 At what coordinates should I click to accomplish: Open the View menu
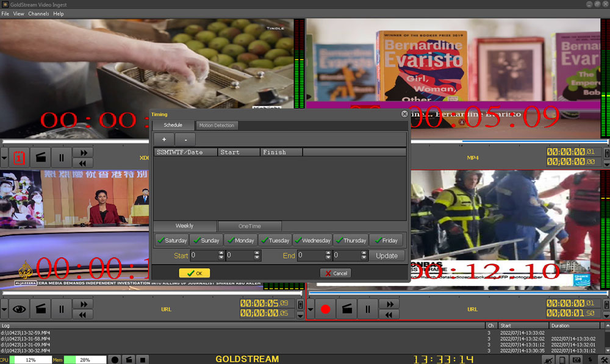click(18, 13)
